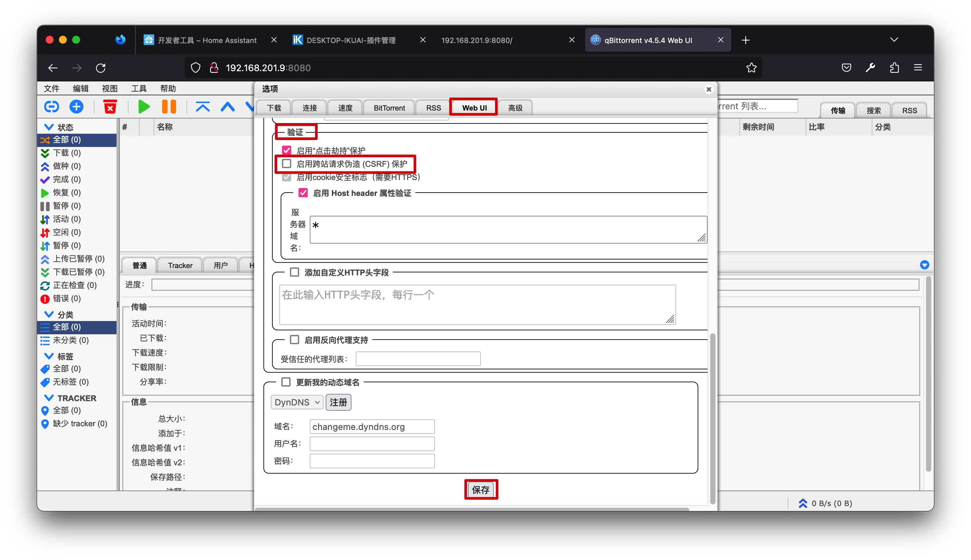Screen dimensions: 971x560
Task: Open the 视图 menu
Action: point(110,89)
